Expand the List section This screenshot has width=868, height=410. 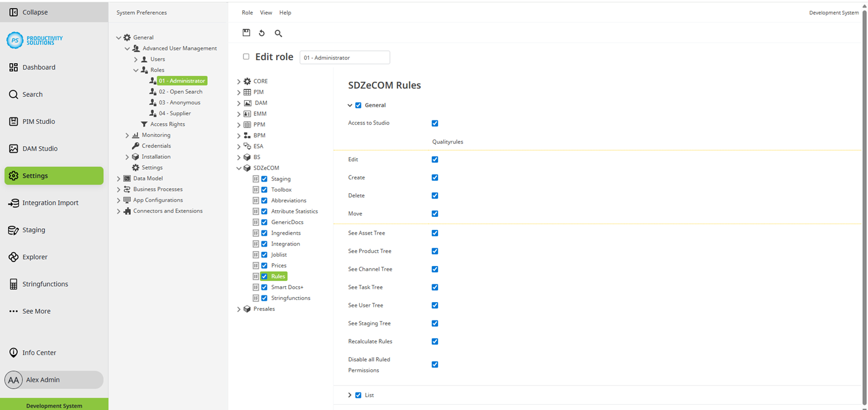pyautogui.click(x=350, y=395)
